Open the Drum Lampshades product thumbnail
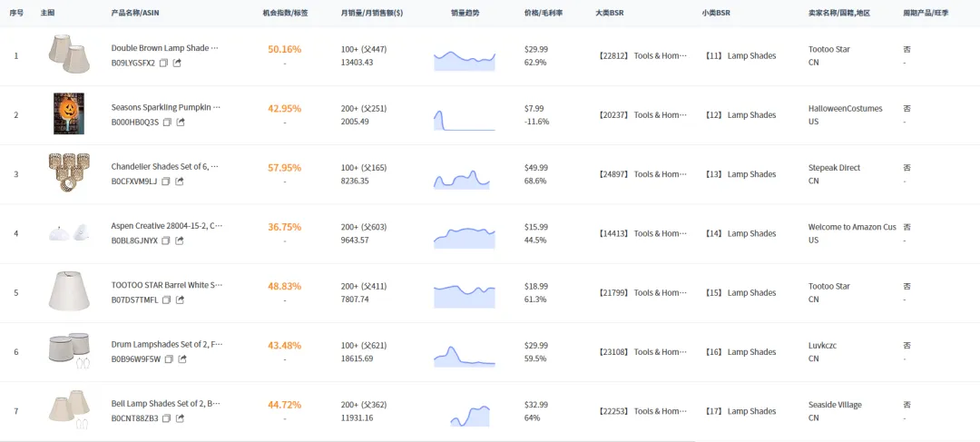The height and width of the screenshot is (442, 980). click(69, 350)
